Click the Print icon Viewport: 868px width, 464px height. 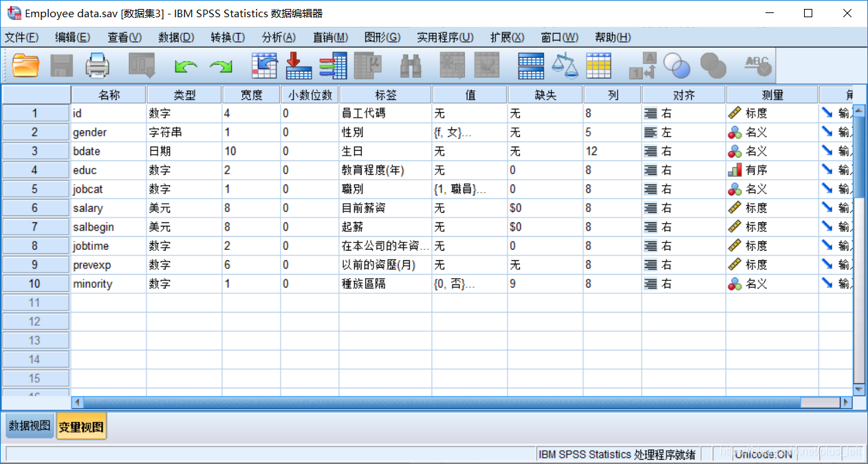(98, 65)
